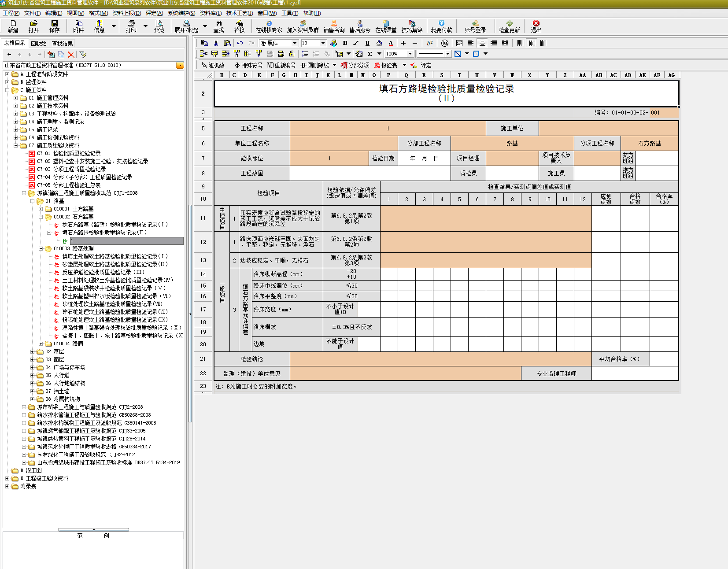Click the font color A icon

[391, 43]
